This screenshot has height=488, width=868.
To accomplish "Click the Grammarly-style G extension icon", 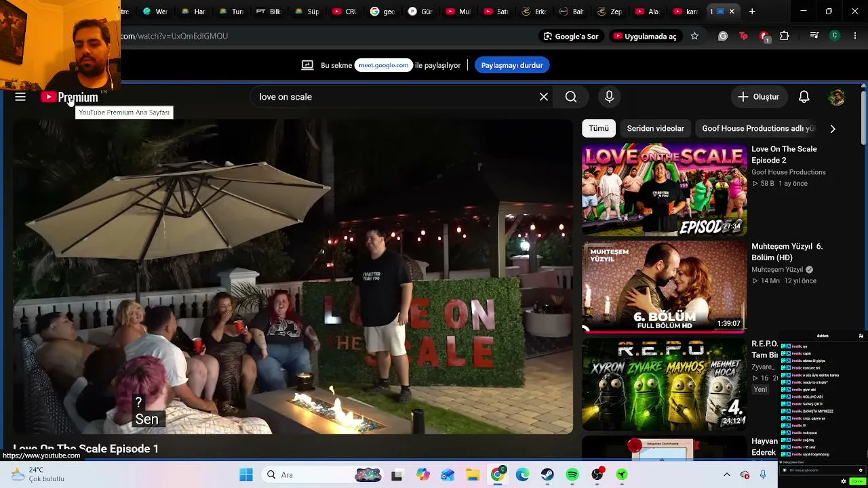I will click(x=723, y=36).
